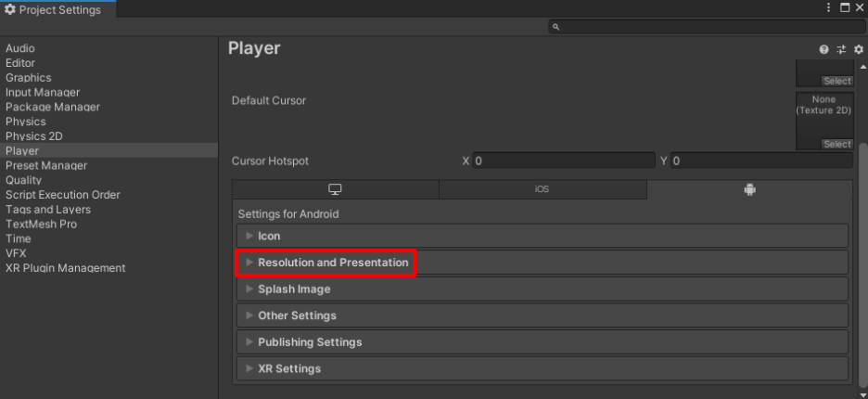Open the Preset Manager category
868x399 pixels.
coord(46,165)
